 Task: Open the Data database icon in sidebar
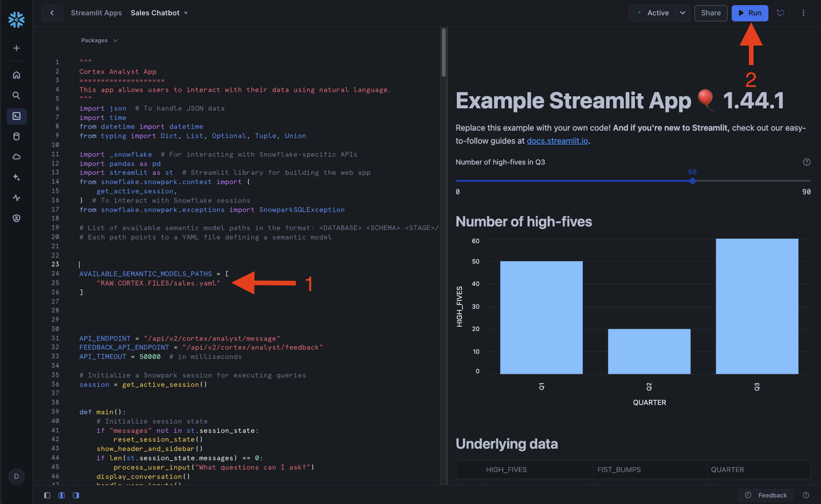pyautogui.click(x=16, y=136)
